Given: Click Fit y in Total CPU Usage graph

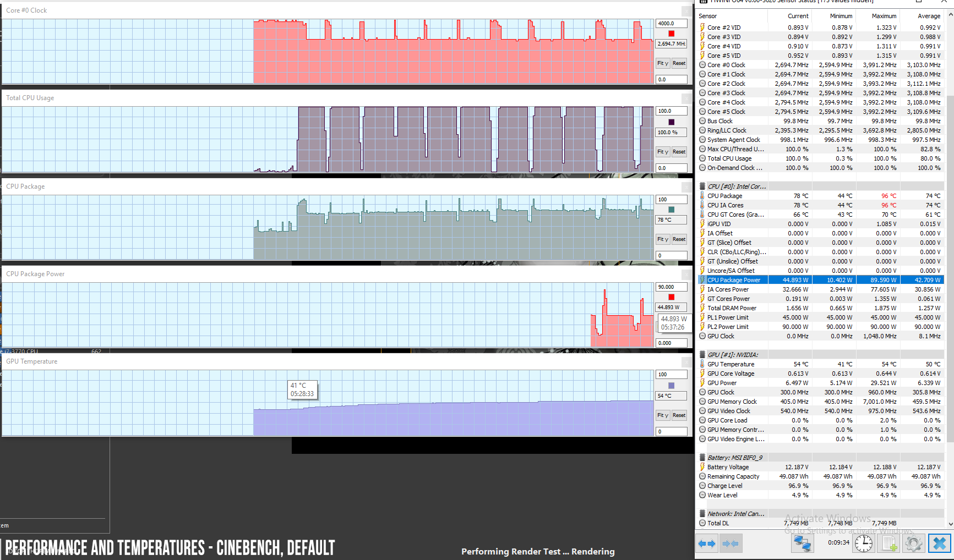Looking at the screenshot, I should (x=663, y=152).
